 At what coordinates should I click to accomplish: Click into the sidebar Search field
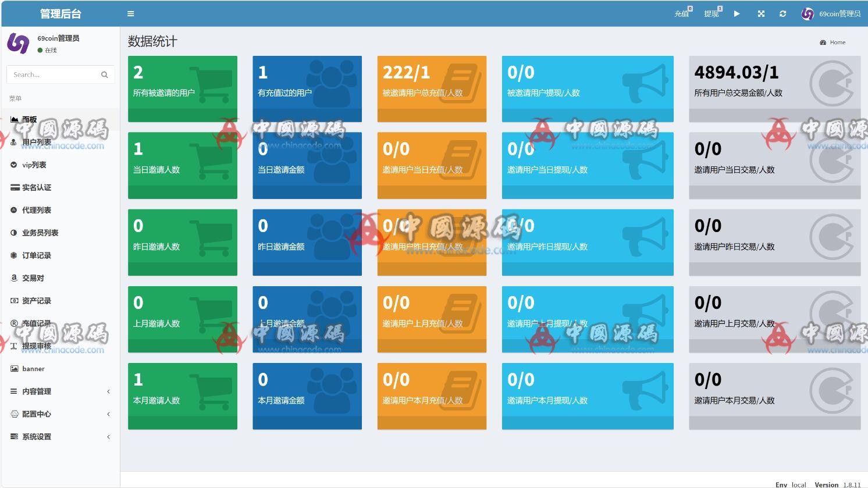pos(52,74)
